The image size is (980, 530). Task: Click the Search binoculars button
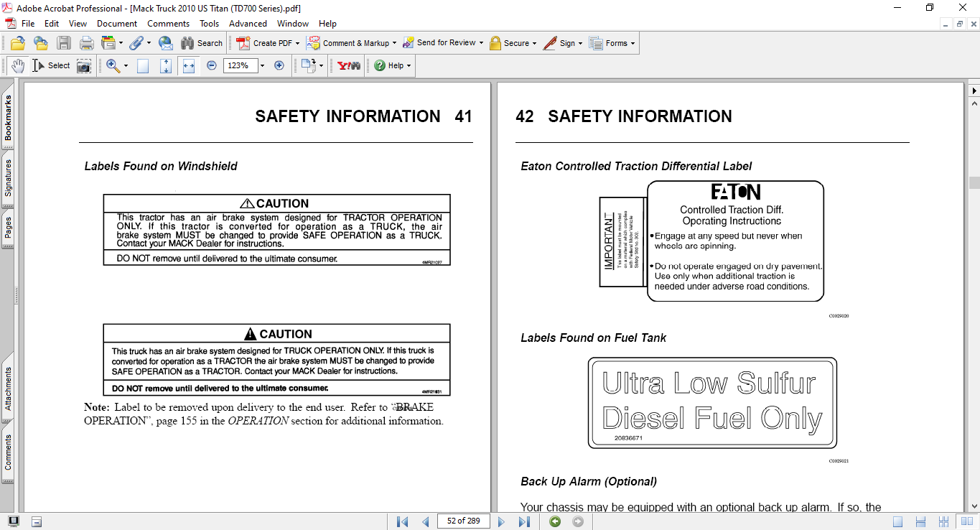tap(201, 43)
